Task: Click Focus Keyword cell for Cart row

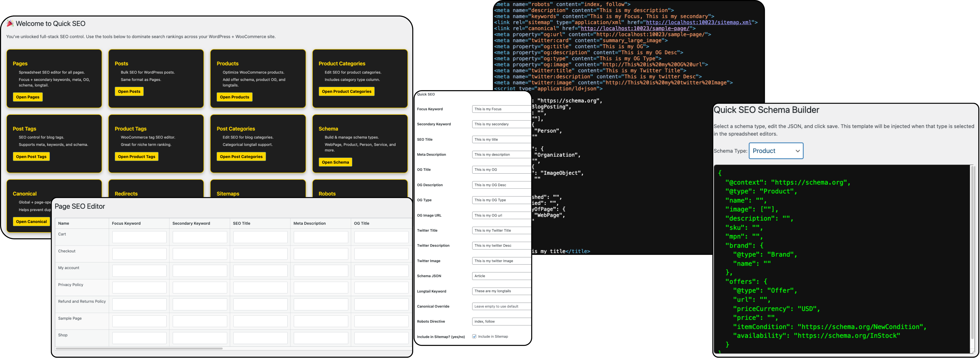Action: pos(139,237)
